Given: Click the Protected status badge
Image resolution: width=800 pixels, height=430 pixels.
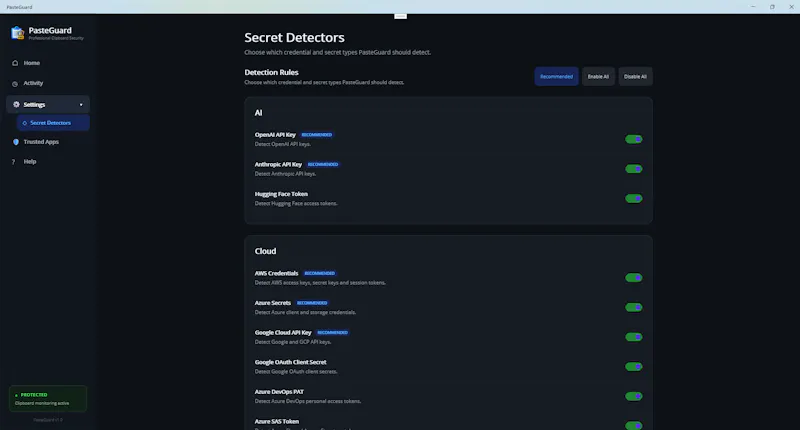Looking at the screenshot, I should [x=48, y=398].
